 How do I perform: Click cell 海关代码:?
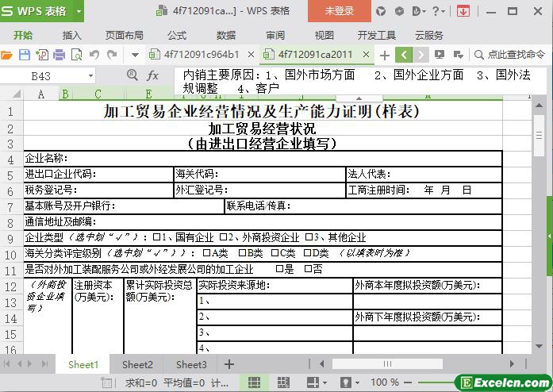click(x=259, y=175)
